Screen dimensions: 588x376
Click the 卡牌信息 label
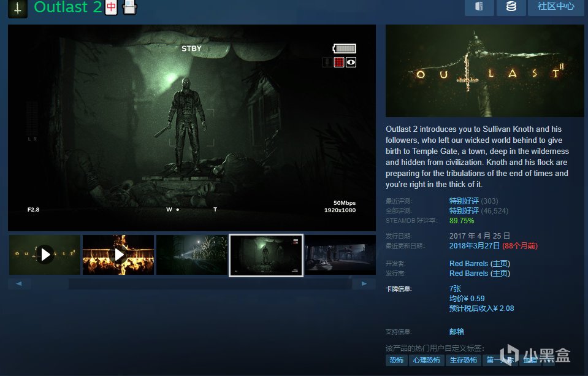tap(399, 289)
